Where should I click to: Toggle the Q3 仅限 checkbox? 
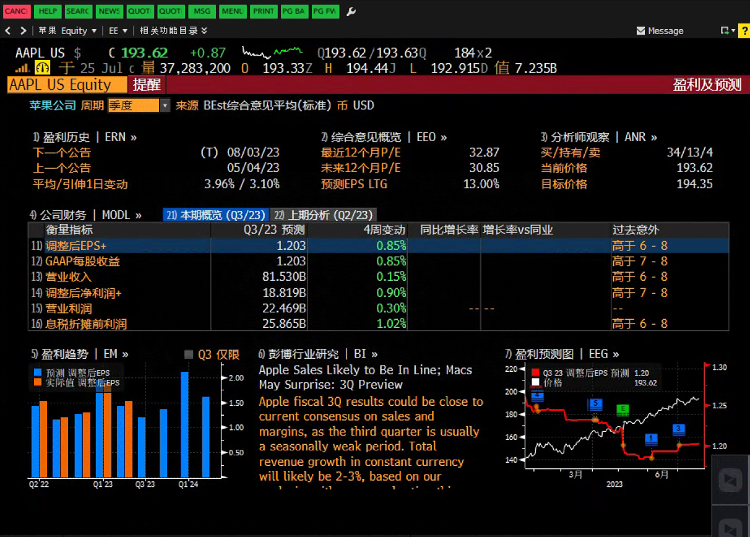(x=190, y=354)
